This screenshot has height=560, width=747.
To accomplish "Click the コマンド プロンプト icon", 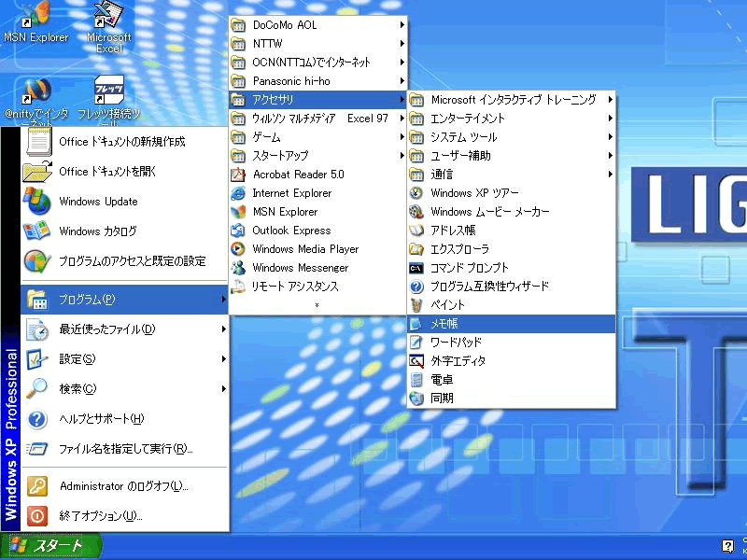I will point(416,268).
